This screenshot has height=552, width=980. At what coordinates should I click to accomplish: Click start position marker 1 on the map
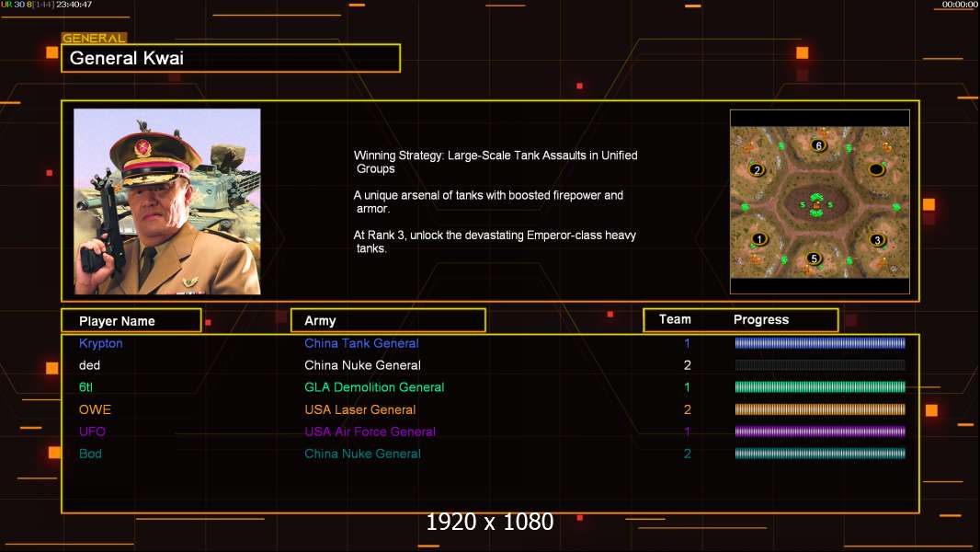coord(759,239)
